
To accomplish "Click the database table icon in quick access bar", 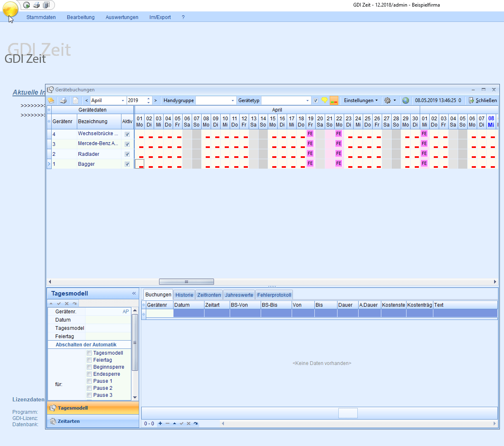I will coord(46,5).
